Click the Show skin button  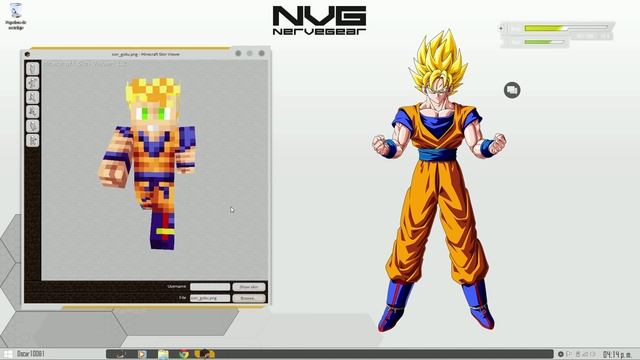249,287
